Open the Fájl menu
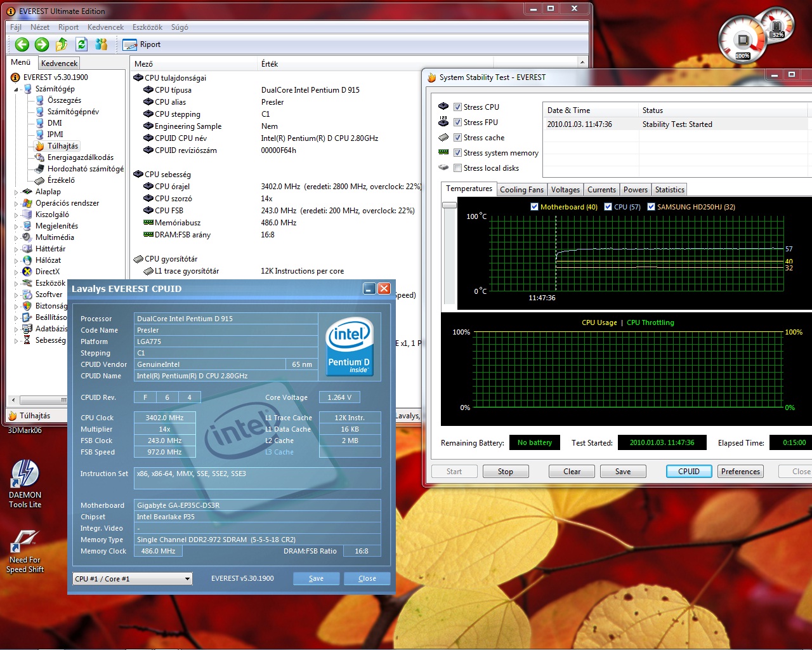The height and width of the screenshot is (650, 812). (x=16, y=27)
